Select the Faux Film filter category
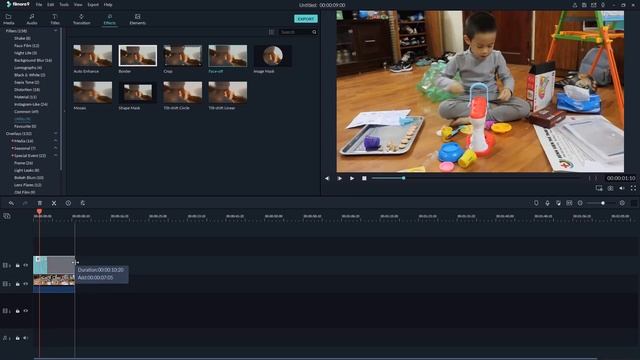Image resolution: width=640 pixels, height=360 pixels. (x=27, y=46)
